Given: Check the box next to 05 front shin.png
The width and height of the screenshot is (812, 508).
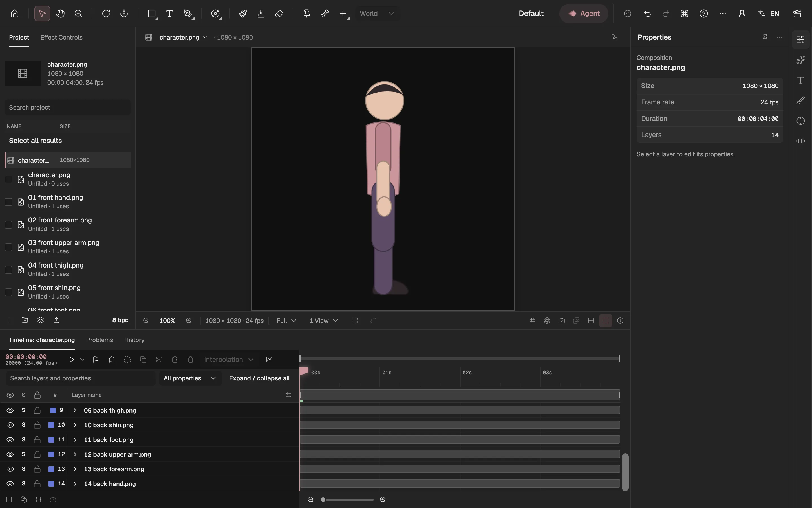Looking at the screenshot, I should (x=8, y=292).
